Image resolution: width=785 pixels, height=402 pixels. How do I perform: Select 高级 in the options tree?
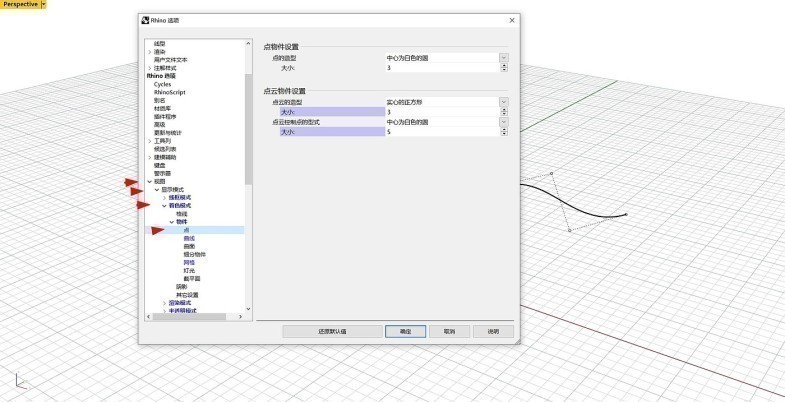click(159, 125)
